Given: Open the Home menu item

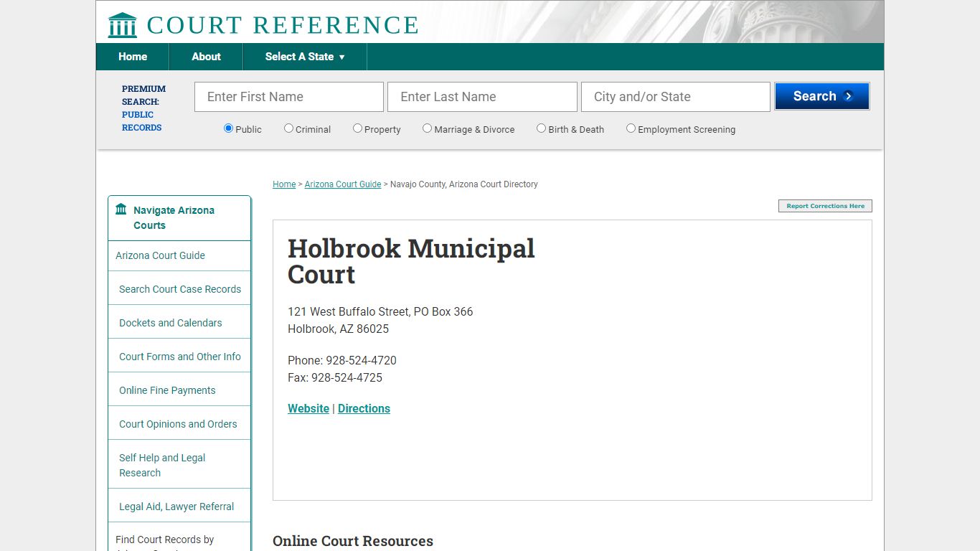Looking at the screenshot, I should click(x=133, y=57).
